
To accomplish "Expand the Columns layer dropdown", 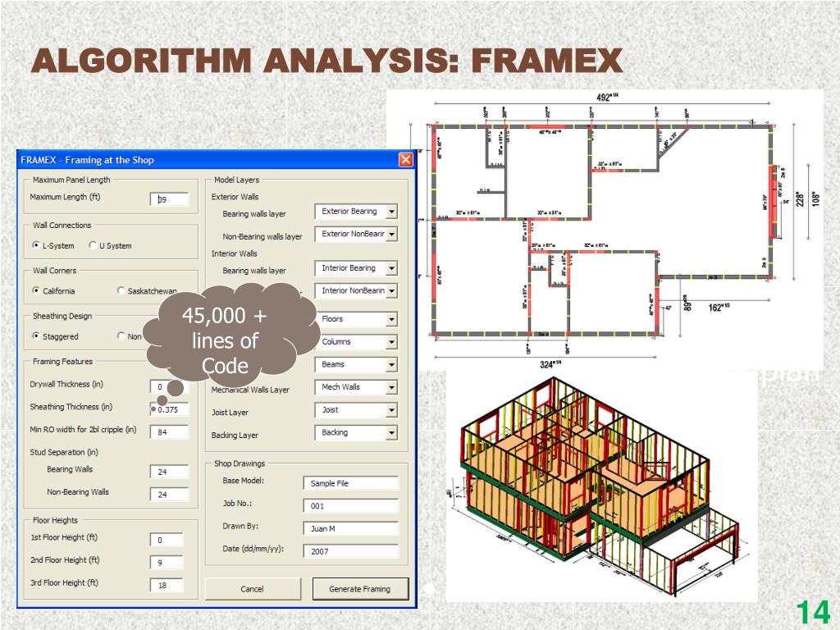I will pyautogui.click(x=391, y=342).
